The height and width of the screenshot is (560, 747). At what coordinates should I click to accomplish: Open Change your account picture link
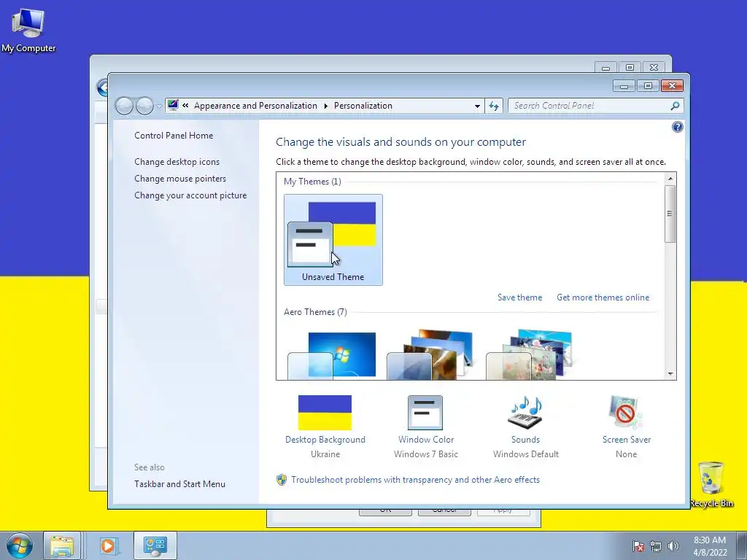click(190, 195)
